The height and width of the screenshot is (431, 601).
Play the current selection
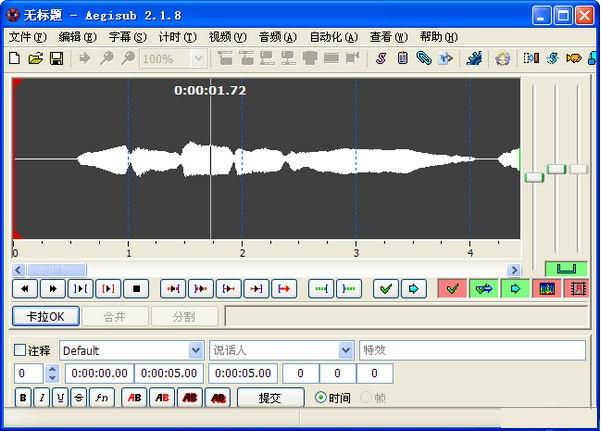[80, 289]
